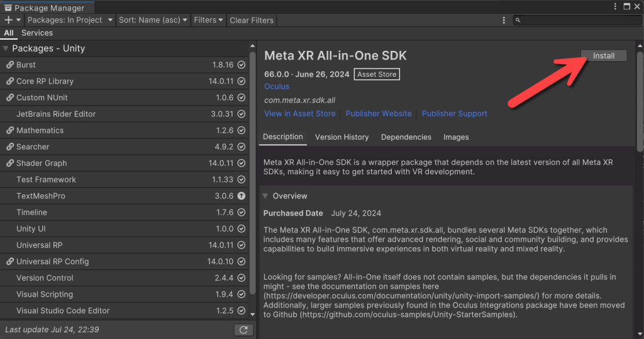Open the Sort: Name (asc) dropdown

pyautogui.click(x=153, y=19)
